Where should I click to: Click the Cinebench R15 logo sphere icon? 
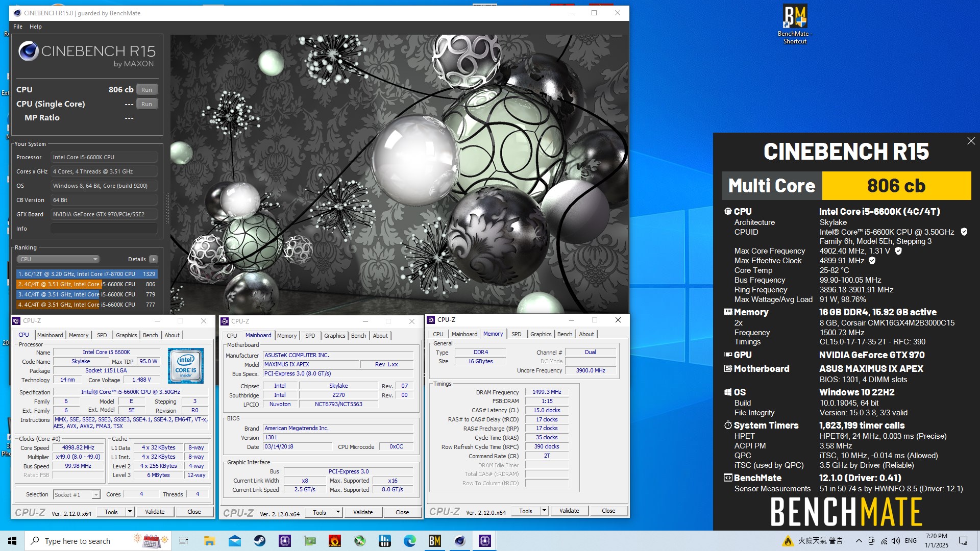click(29, 52)
